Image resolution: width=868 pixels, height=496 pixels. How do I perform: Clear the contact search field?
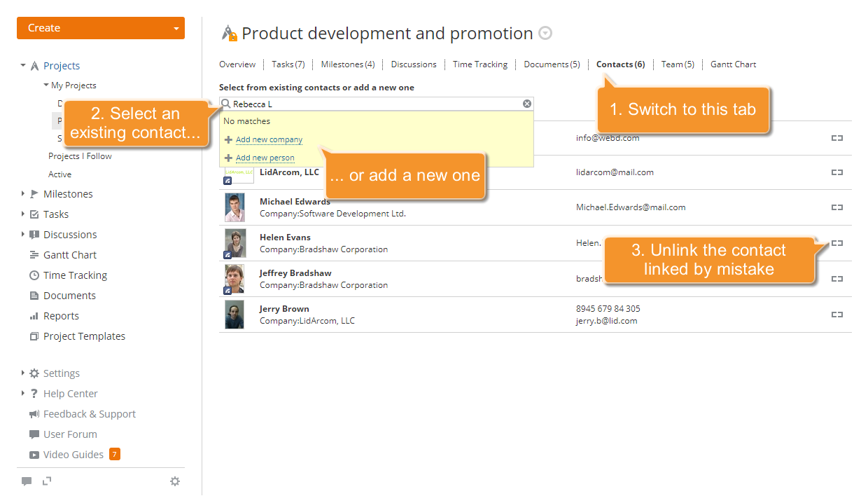pyautogui.click(x=527, y=103)
